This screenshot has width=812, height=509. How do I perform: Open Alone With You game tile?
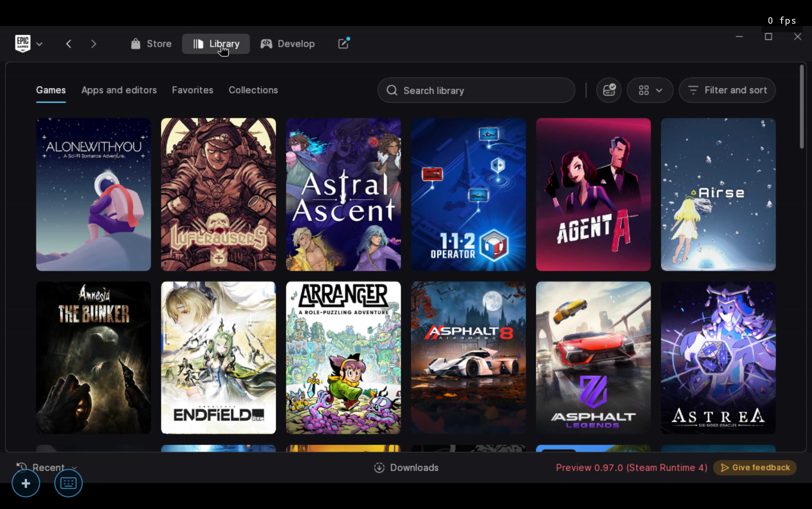tap(93, 194)
